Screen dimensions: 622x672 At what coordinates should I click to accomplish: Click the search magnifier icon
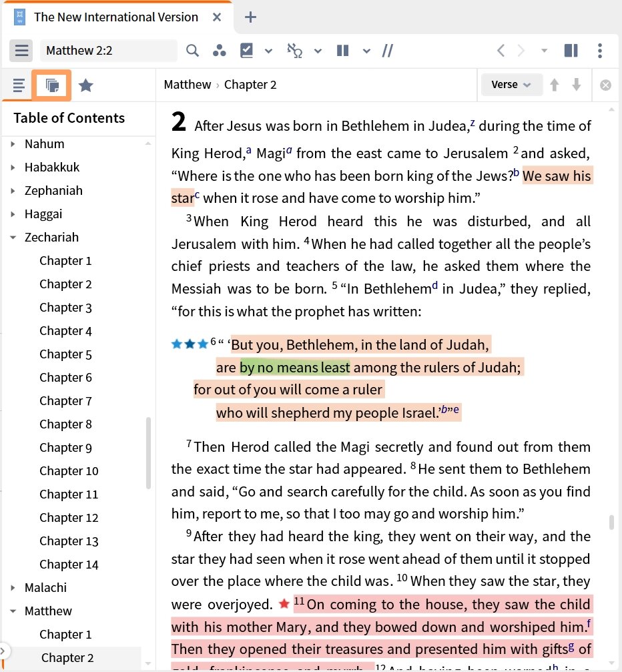(x=192, y=51)
